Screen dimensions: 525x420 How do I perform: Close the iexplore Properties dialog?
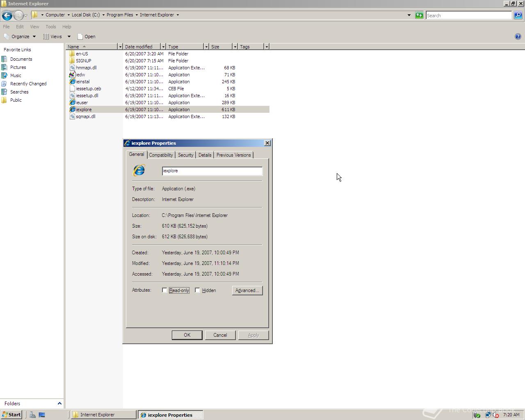267,143
